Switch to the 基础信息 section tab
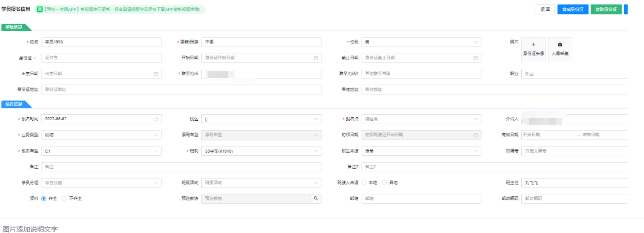Screen dimensions: 644x233 [14, 27]
